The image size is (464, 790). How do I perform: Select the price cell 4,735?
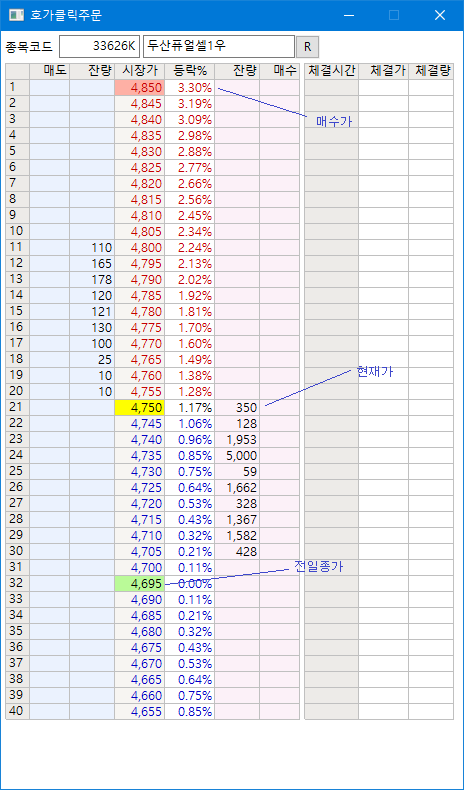140,456
